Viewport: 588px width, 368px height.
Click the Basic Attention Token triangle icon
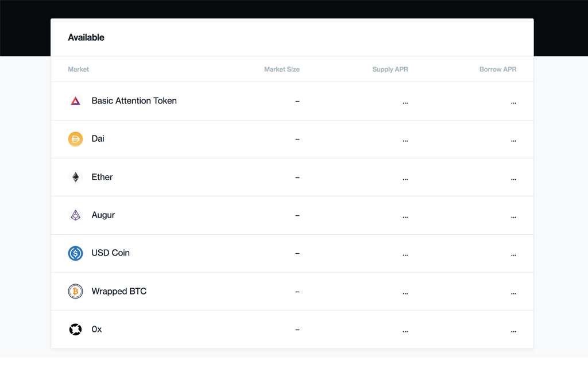point(75,101)
